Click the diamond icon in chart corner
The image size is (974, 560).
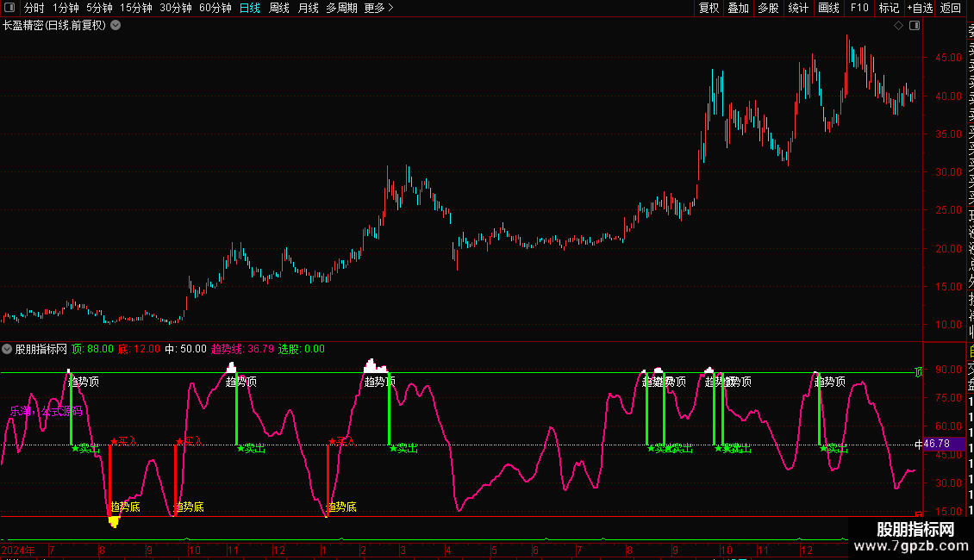pos(898,26)
